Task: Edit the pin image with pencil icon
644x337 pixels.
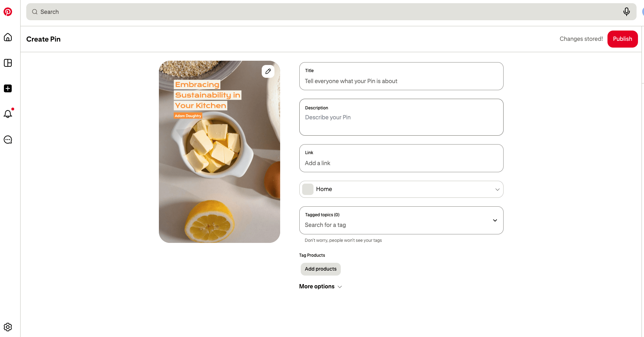Action: 268,71
